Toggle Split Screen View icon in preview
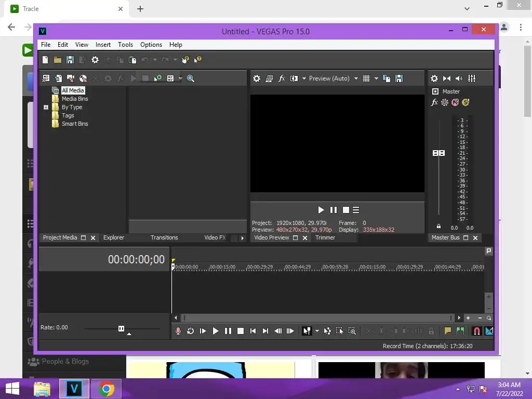Image resolution: width=532 pixels, height=399 pixels. click(x=294, y=78)
